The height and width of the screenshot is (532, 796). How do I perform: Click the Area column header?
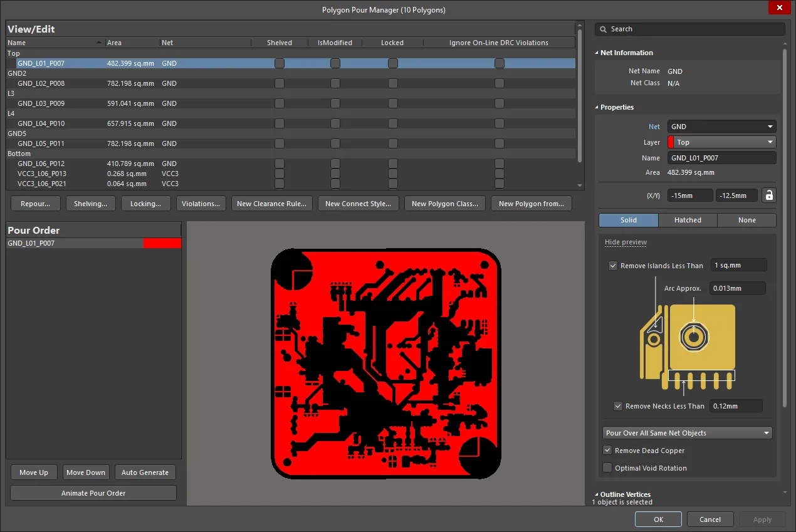132,43
